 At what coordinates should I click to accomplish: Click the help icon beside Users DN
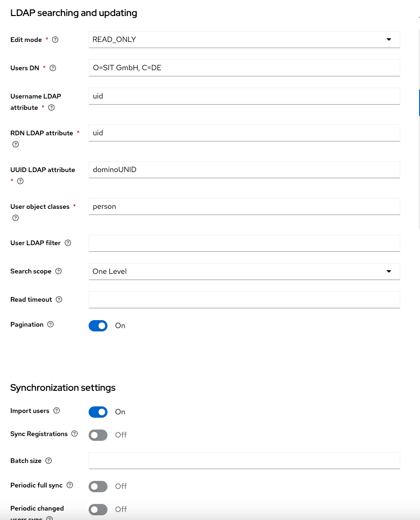tap(53, 68)
